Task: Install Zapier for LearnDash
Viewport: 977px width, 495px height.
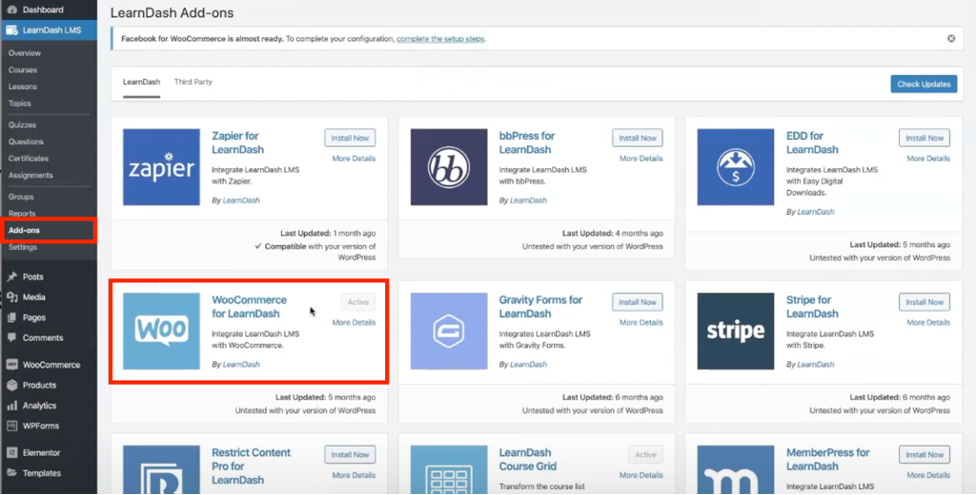Action: coord(350,138)
